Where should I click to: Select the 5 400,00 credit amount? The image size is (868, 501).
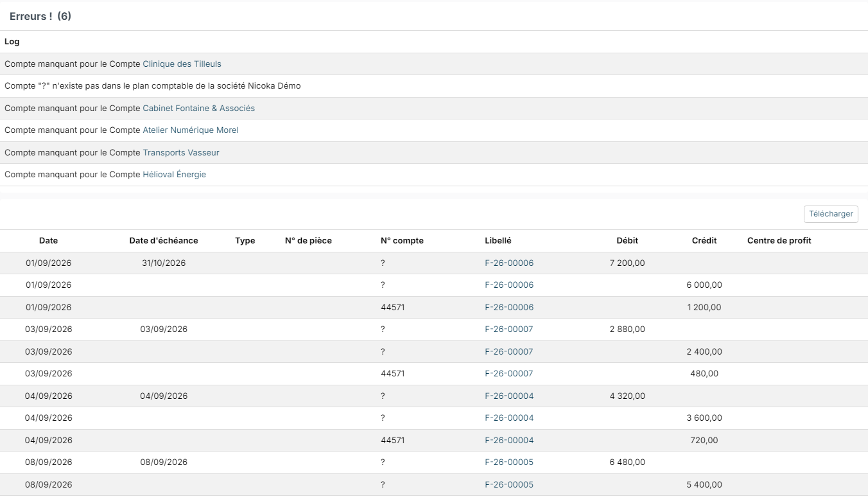pyautogui.click(x=704, y=484)
